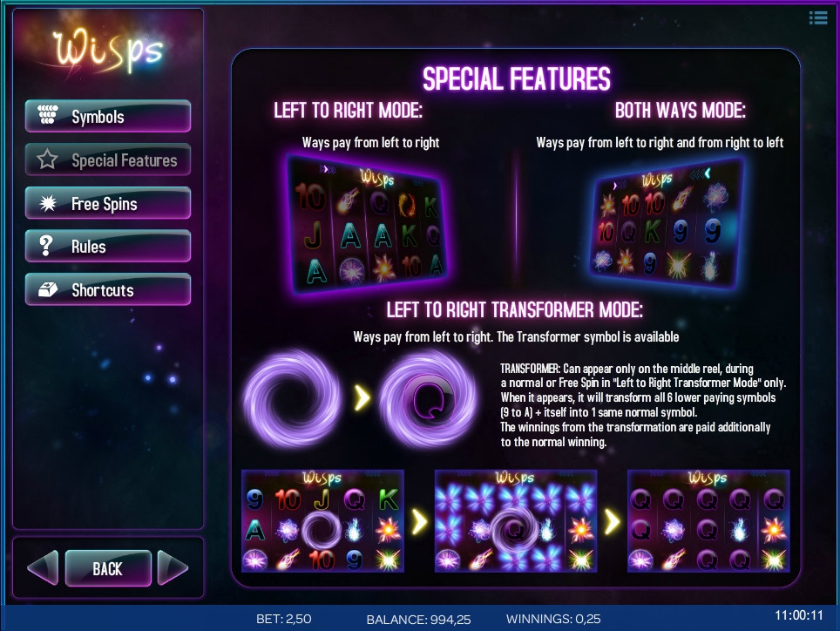Click the plain purple Transformer swirl symbol
Screen dimensions: 840x631
[x=292, y=398]
